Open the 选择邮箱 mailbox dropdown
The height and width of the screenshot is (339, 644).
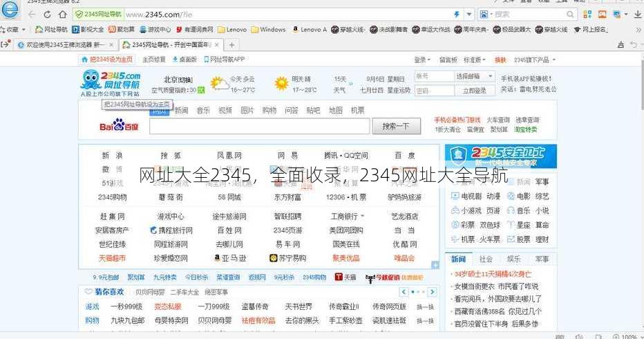coord(474,77)
